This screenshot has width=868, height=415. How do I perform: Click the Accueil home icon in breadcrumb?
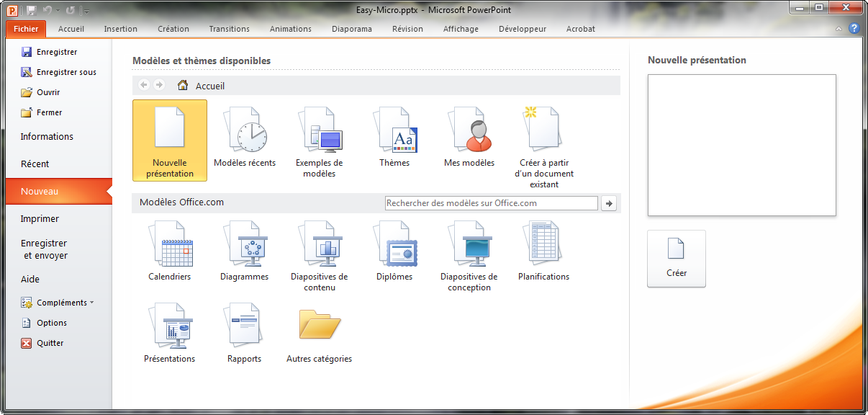[184, 85]
